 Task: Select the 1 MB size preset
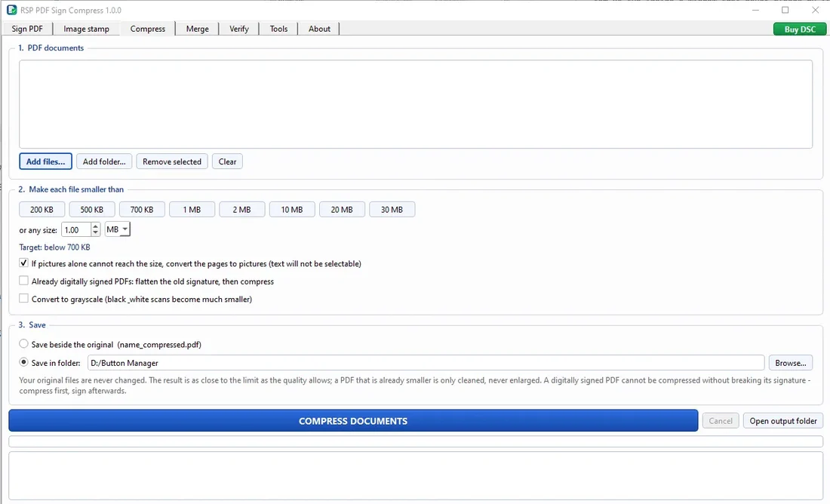[x=192, y=210]
